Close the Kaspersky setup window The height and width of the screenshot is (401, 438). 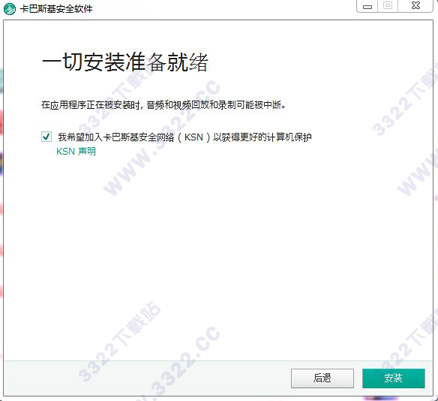(416, 6)
